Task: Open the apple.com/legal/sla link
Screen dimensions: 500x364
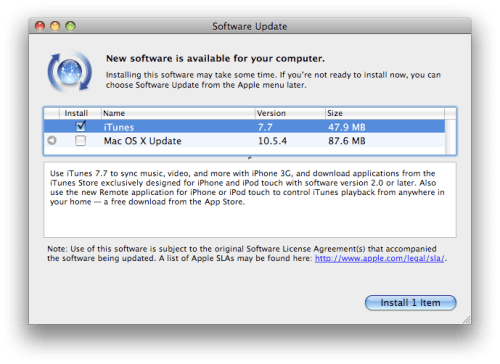Action: (379, 258)
